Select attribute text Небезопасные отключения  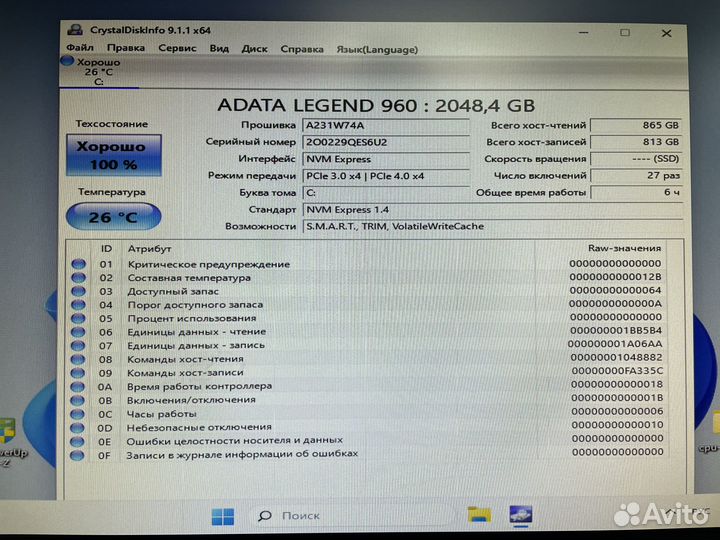[x=199, y=428]
